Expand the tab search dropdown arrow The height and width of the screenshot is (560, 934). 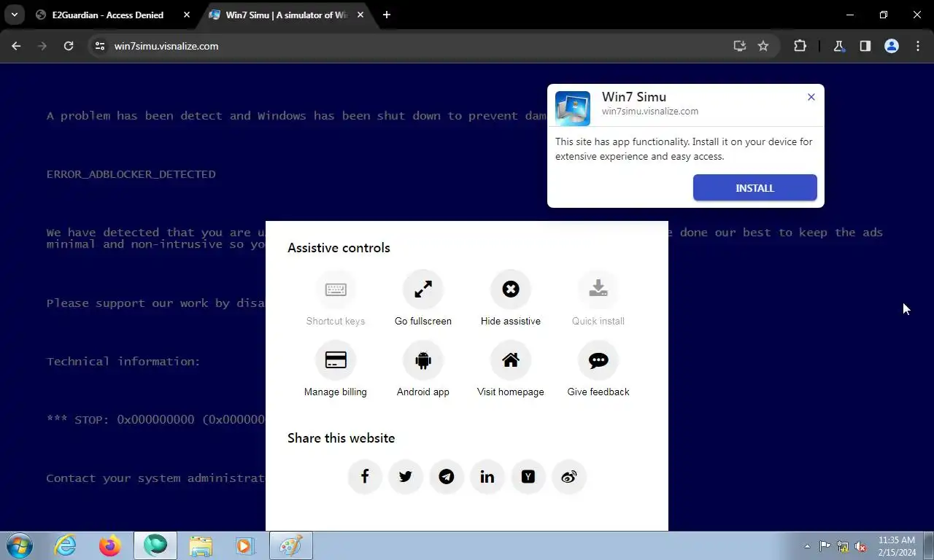tap(14, 15)
